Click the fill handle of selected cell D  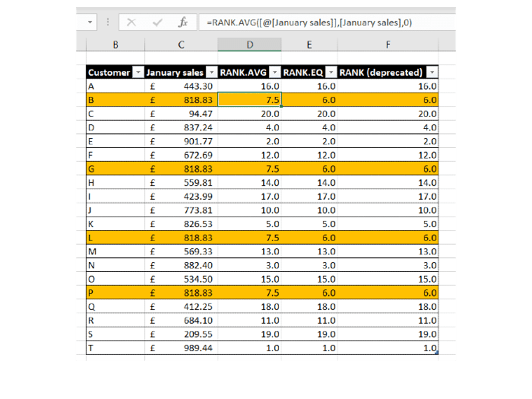click(x=281, y=106)
